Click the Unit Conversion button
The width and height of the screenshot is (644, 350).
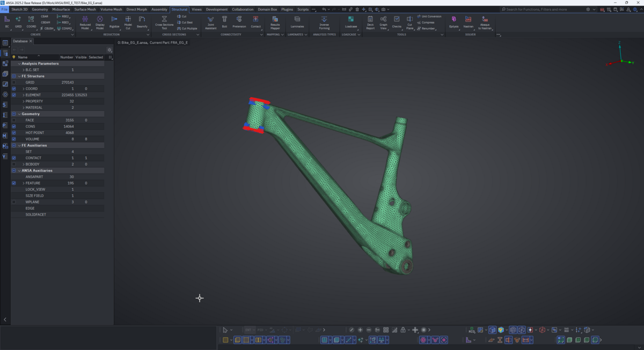[430, 17]
